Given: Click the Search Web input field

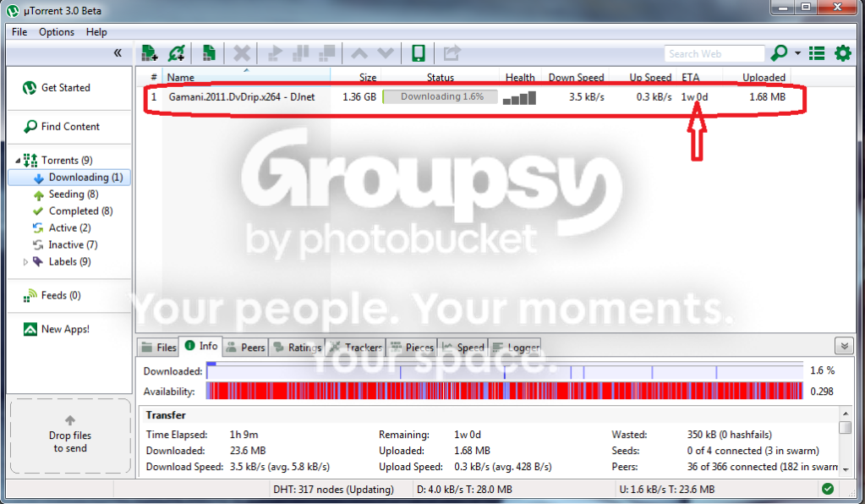Looking at the screenshot, I should (714, 53).
